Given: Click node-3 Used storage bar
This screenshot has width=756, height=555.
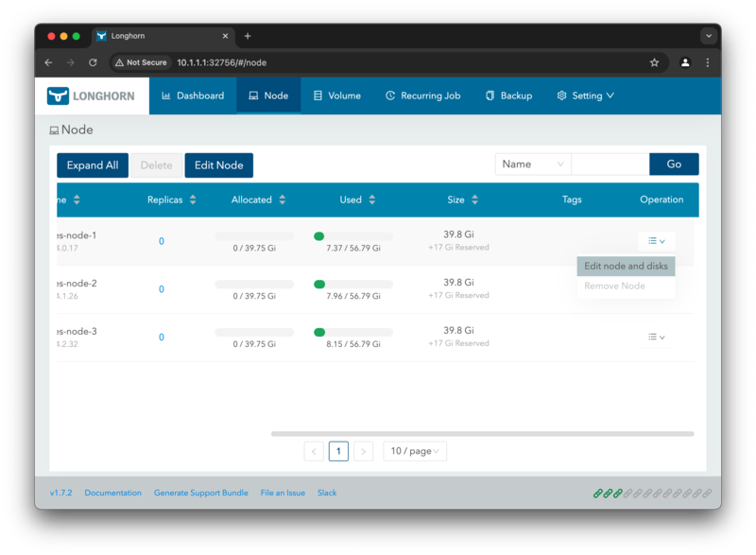Looking at the screenshot, I should point(352,332).
